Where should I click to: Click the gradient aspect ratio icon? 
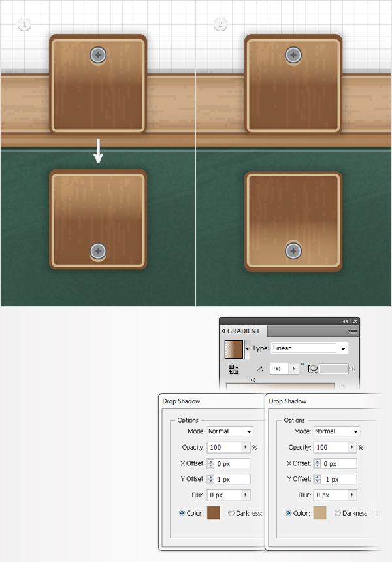312,369
